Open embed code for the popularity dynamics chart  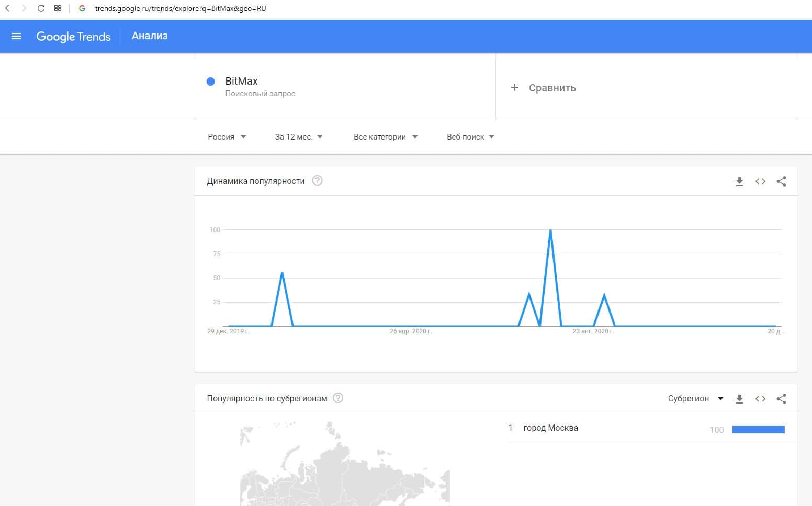(x=760, y=181)
